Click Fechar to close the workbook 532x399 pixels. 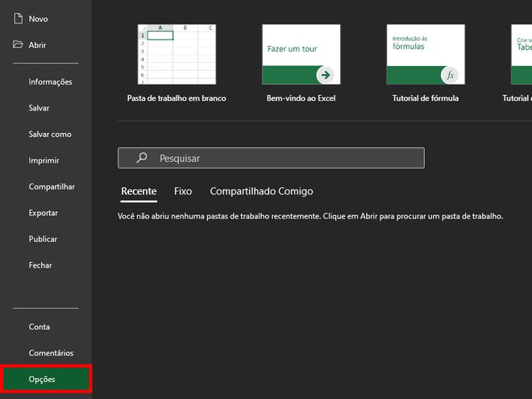tap(40, 265)
